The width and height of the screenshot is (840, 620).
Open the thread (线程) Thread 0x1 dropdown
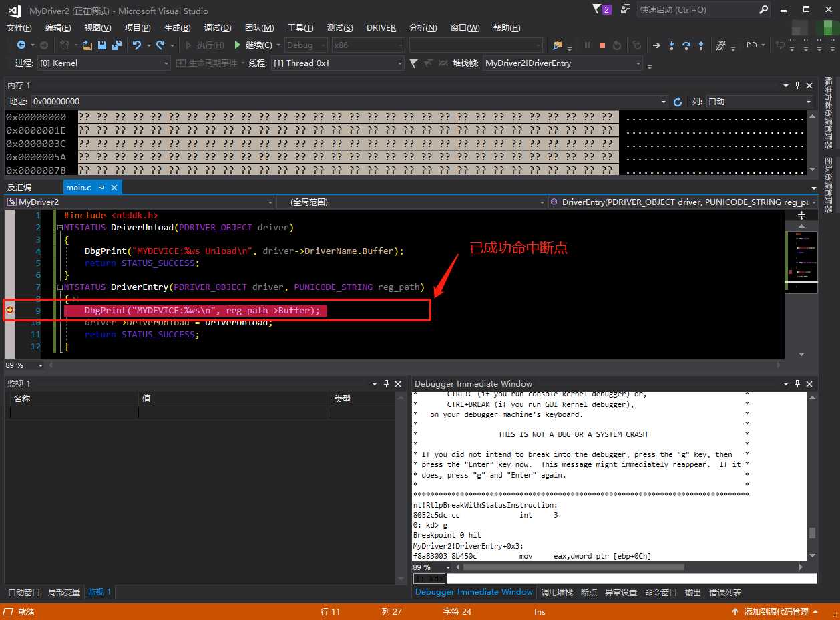(400, 63)
